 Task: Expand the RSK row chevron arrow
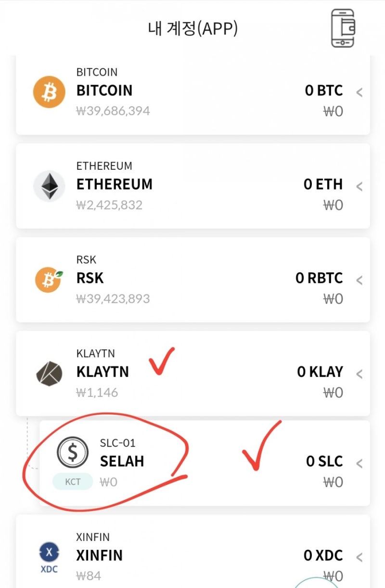tap(359, 280)
